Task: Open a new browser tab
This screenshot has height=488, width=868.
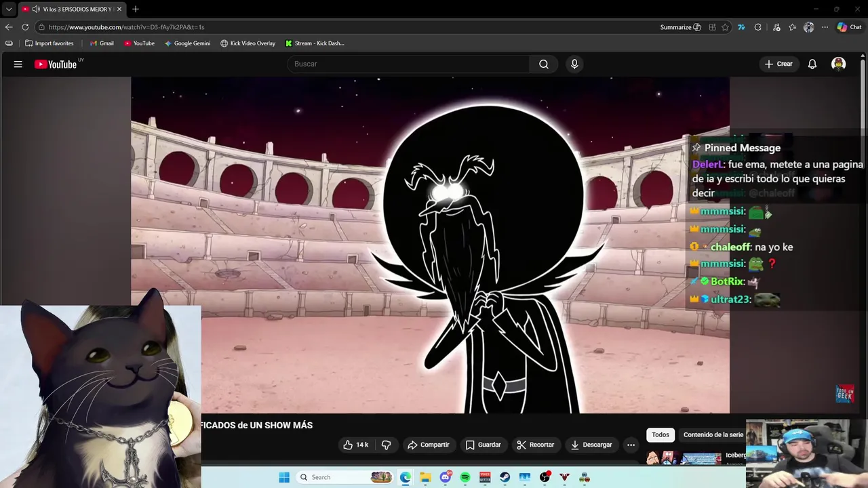Action: (136, 9)
